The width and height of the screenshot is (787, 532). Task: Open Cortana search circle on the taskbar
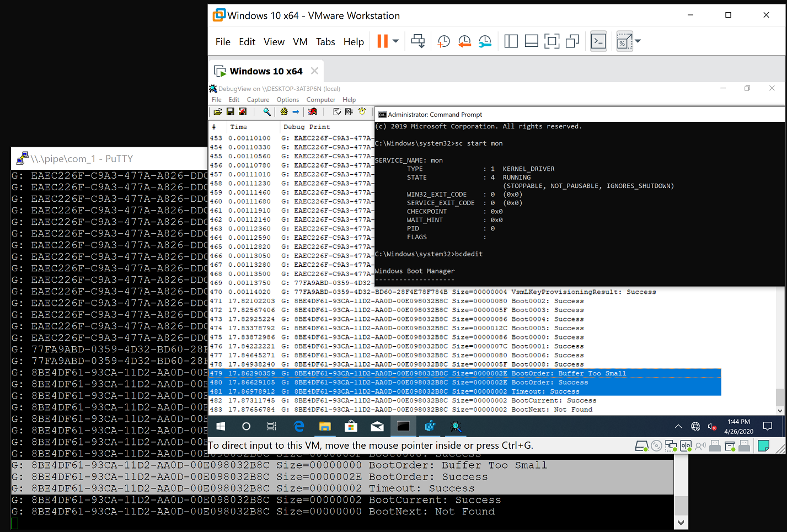point(247,426)
